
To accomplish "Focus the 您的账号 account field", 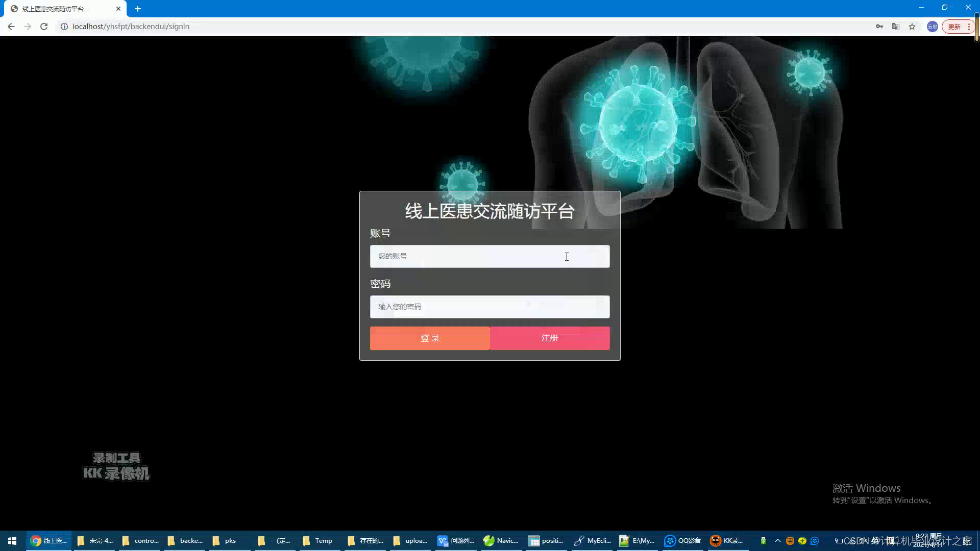I will click(489, 256).
